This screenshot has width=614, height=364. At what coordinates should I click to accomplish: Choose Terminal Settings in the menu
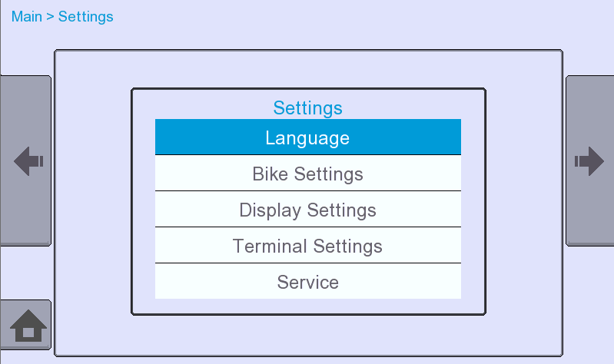tap(308, 245)
